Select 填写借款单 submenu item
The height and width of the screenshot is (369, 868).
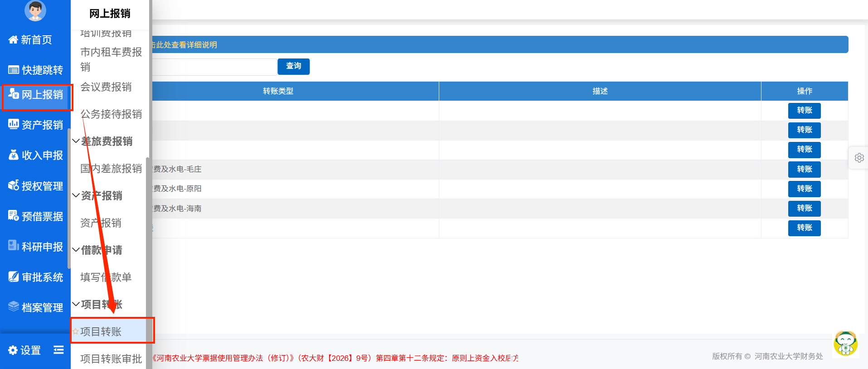(x=106, y=277)
